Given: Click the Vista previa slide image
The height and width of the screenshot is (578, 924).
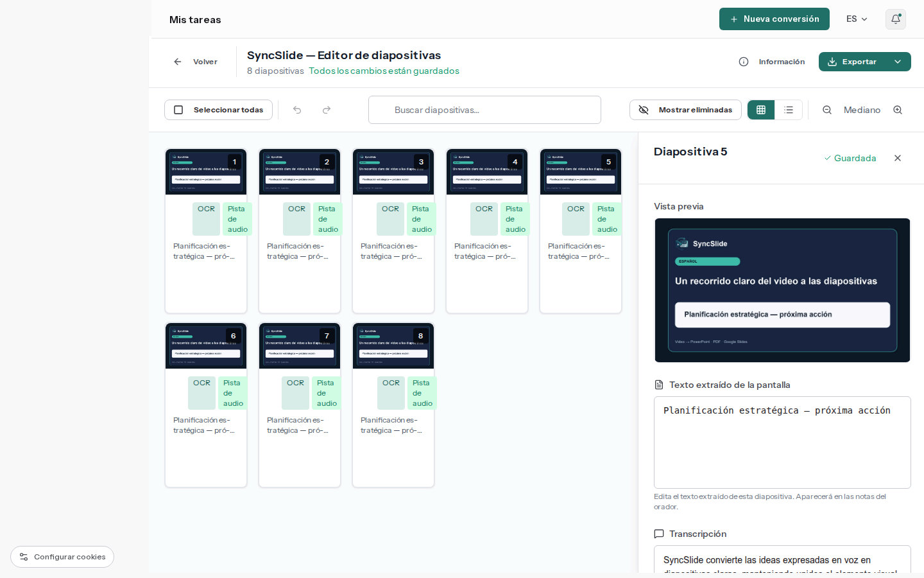Looking at the screenshot, I should tap(782, 290).
